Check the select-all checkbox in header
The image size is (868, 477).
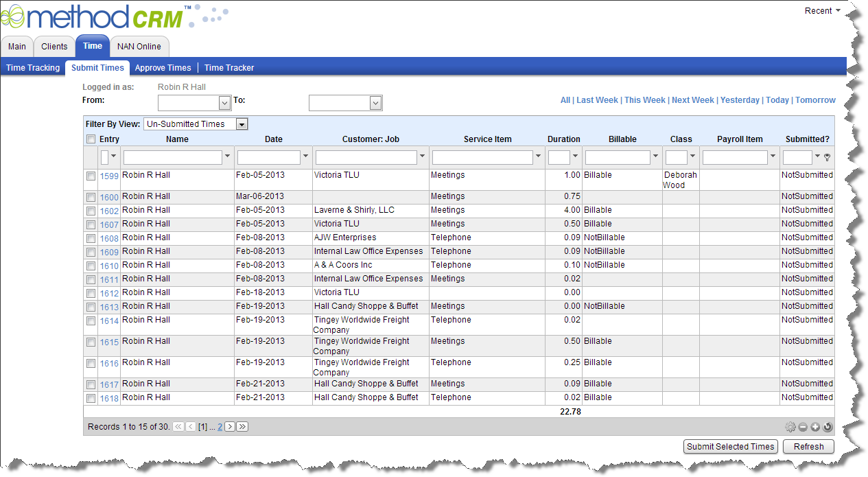pos(91,139)
